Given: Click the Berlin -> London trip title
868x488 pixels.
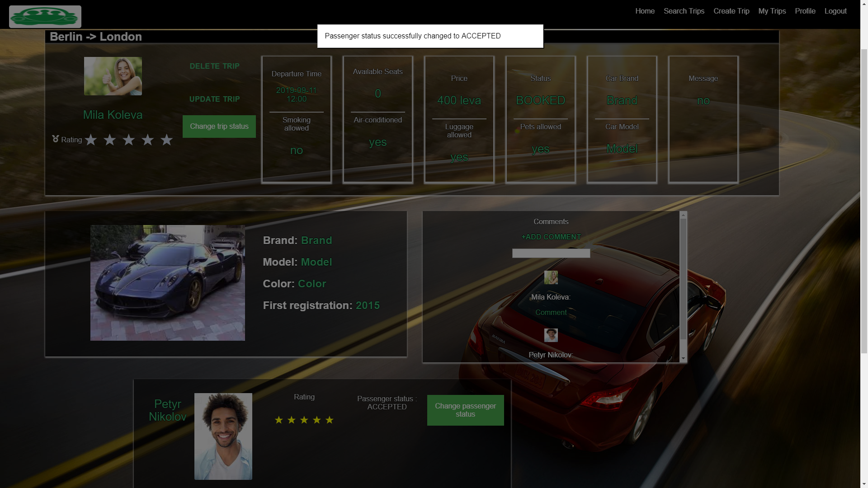Looking at the screenshot, I should (x=96, y=37).
